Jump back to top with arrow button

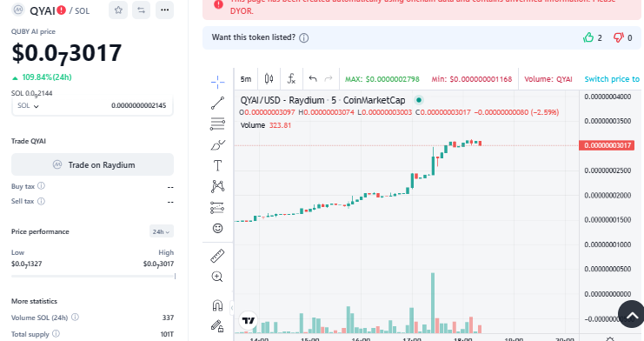click(631, 314)
